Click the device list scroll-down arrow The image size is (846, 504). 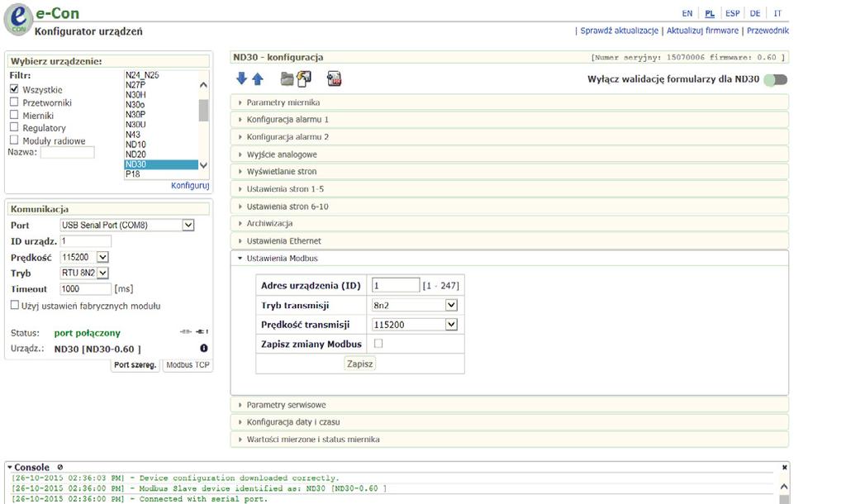pos(203,165)
